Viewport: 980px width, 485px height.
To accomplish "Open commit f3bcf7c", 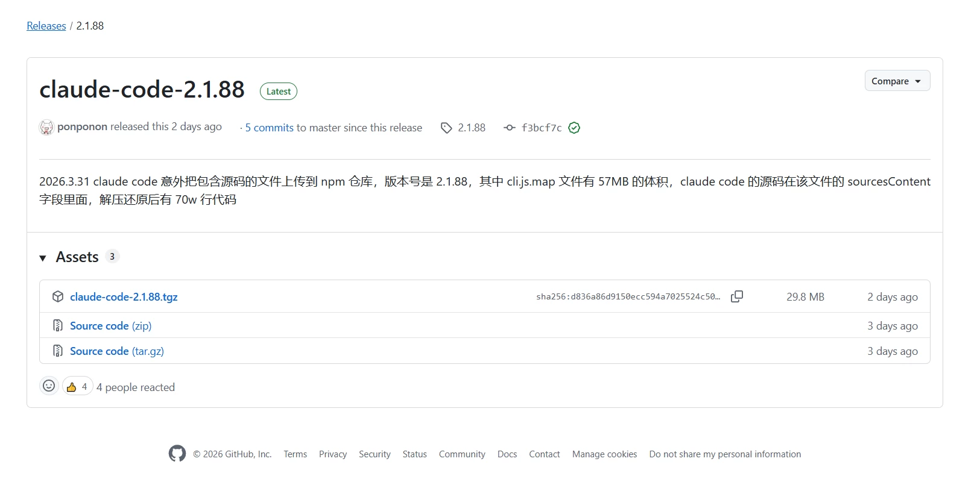I will (x=542, y=128).
